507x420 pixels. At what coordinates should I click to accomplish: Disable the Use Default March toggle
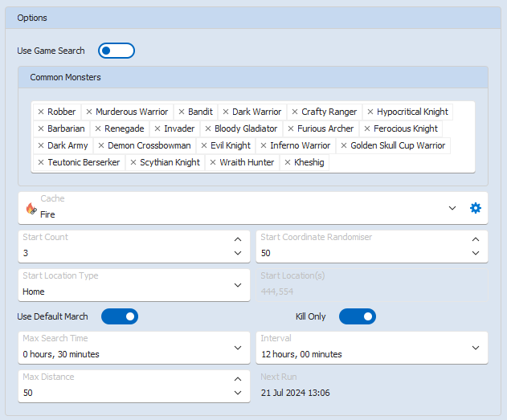(120, 316)
